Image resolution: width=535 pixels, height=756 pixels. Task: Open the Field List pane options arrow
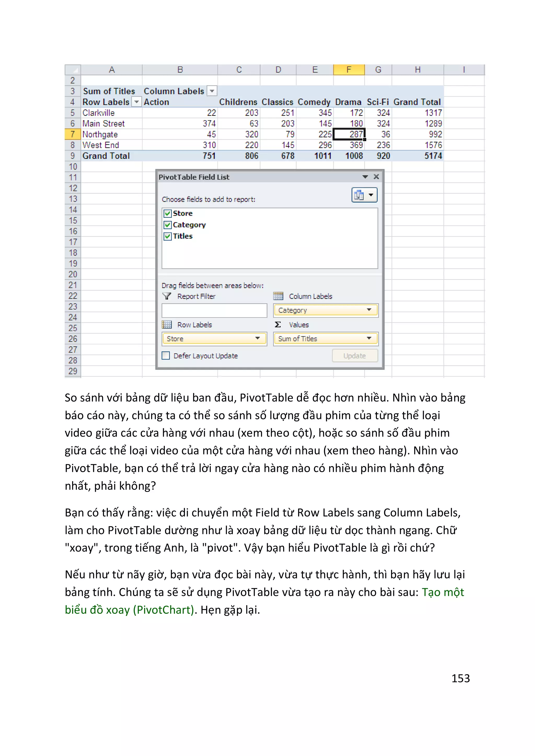365,177
